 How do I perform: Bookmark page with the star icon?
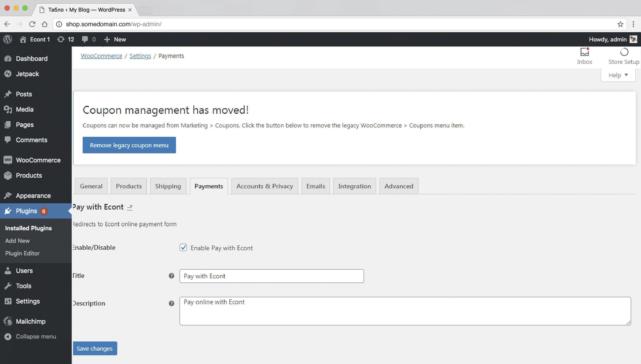tap(620, 24)
